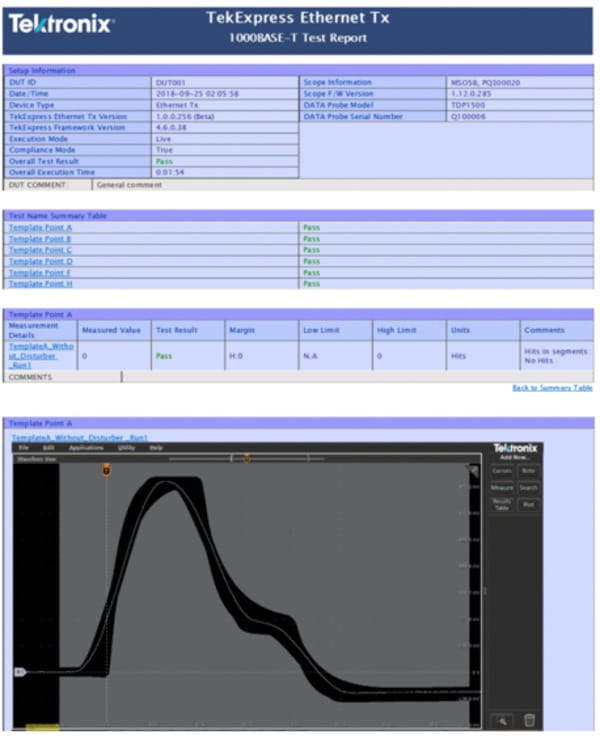Image resolution: width=600 pixels, height=739 pixels.
Task: Click the Plot button
Action: (x=528, y=505)
